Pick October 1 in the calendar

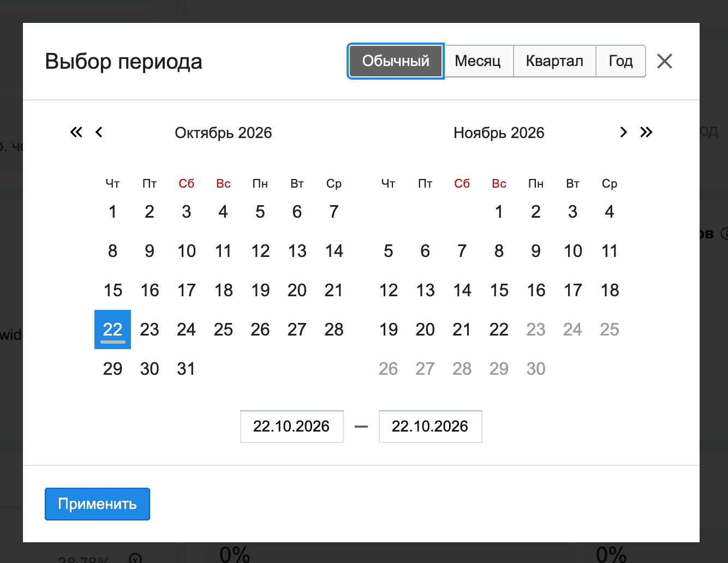[112, 212]
